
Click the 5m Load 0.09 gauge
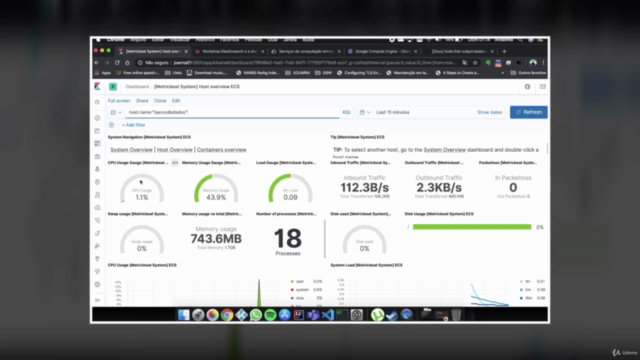[290, 188]
